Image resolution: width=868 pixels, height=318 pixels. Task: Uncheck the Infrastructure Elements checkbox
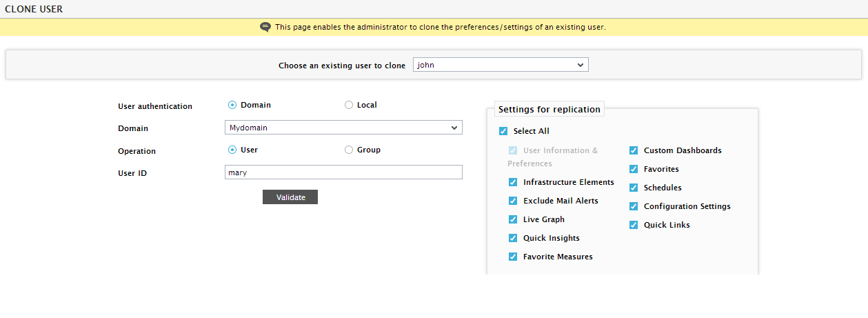click(x=513, y=182)
